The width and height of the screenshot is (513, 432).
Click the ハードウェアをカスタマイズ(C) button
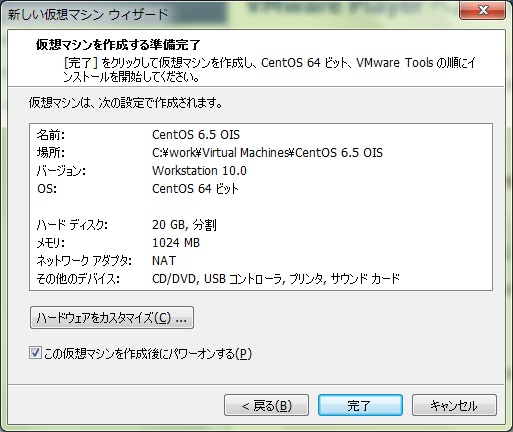[x=112, y=318]
